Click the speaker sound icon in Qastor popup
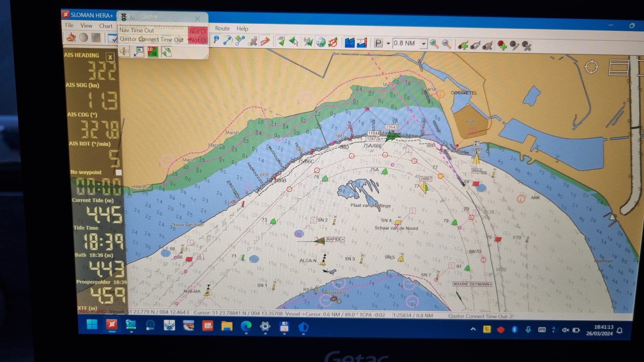The width and height of the screenshot is (644, 362). pos(124,51)
